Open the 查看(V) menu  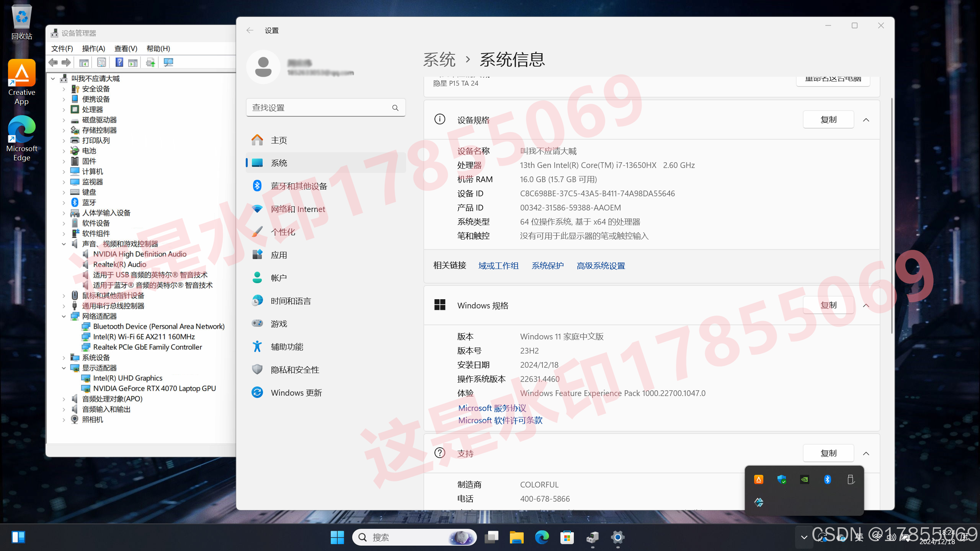(x=126, y=49)
